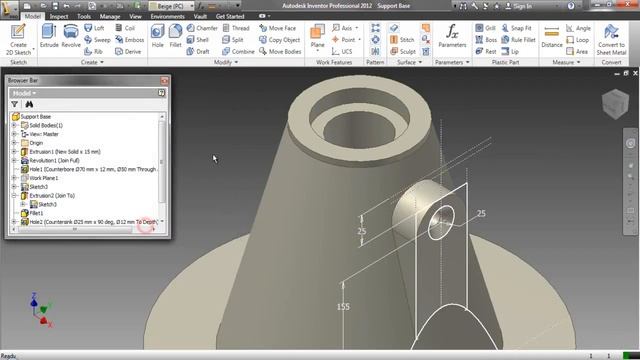Viewport: 640px width, 360px height.
Task: Select the Sculpt surface tool
Action: (x=403, y=52)
